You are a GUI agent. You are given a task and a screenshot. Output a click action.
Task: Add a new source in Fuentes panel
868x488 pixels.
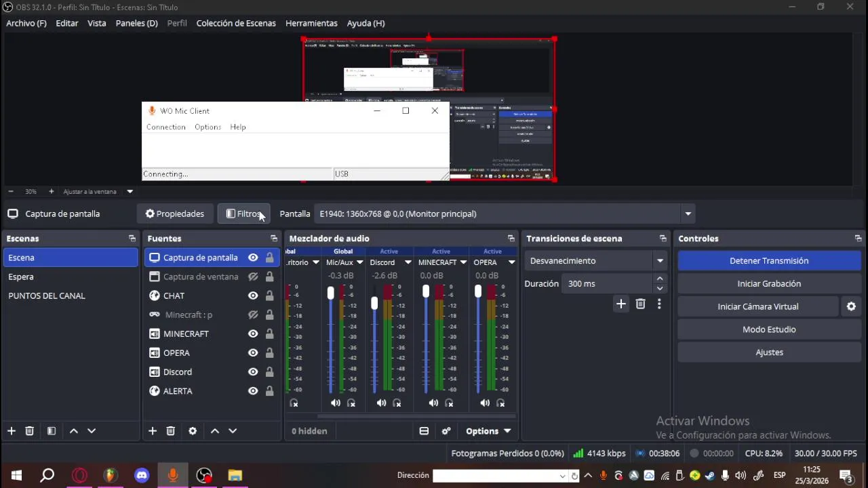pyautogui.click(x=153, y=431)
